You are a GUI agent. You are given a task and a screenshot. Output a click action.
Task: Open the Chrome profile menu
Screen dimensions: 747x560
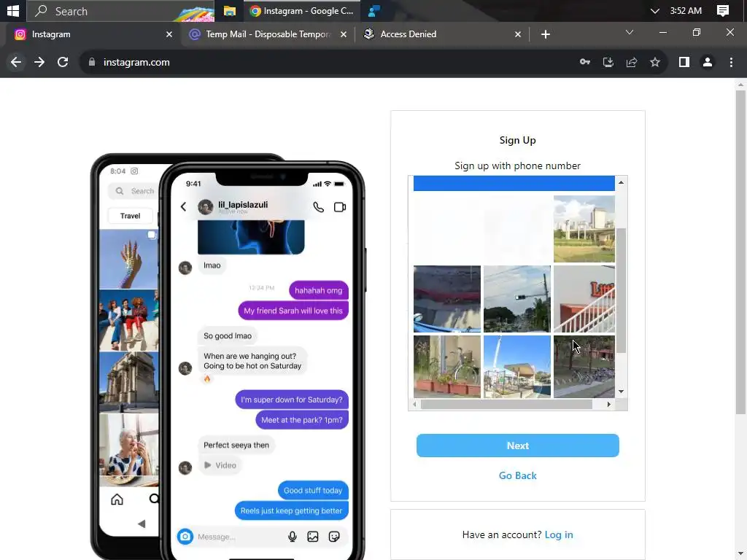pos(708,62)
